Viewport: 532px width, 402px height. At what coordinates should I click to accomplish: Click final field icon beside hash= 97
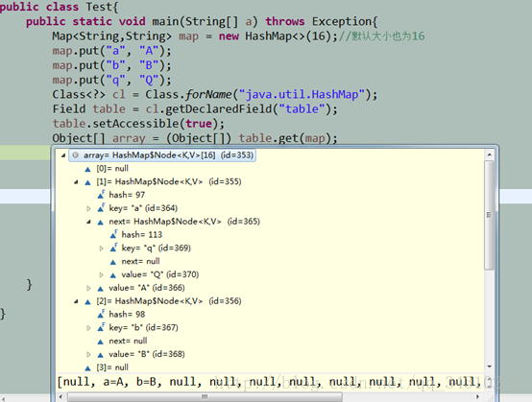tap(101, 195)
